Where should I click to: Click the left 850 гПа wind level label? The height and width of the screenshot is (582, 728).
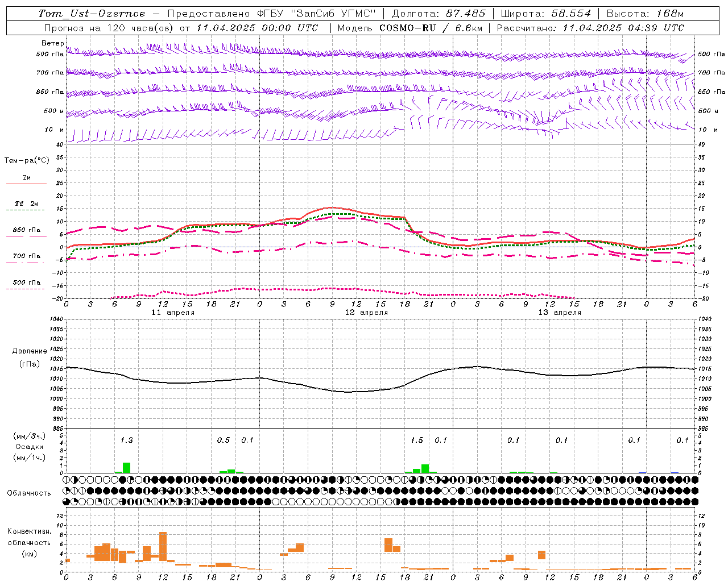point(50,92)
